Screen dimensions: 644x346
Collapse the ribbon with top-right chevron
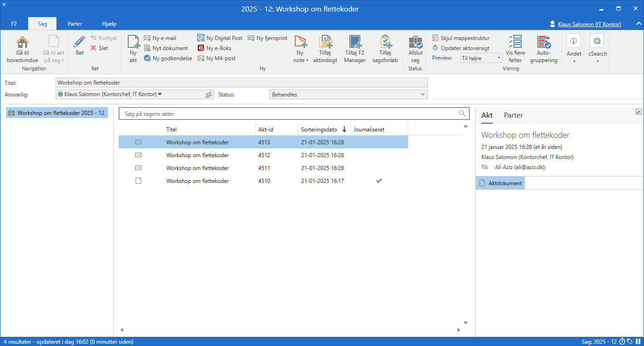click(638, 24)
